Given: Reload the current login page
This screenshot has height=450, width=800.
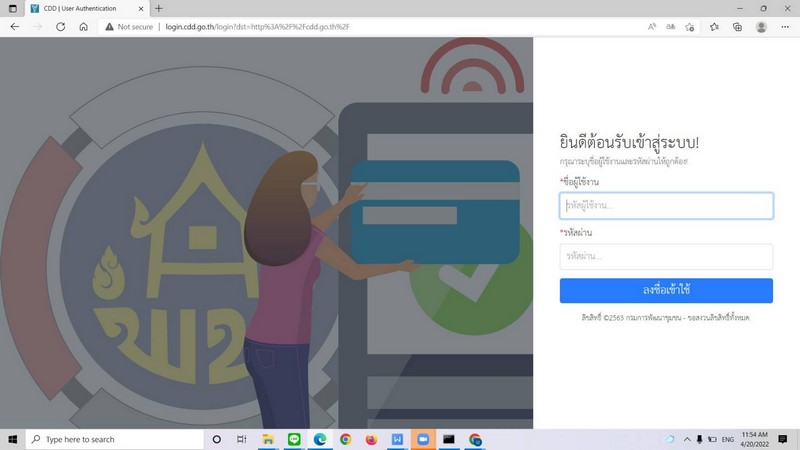Looking at the screenshot, I should coord(60,27).
